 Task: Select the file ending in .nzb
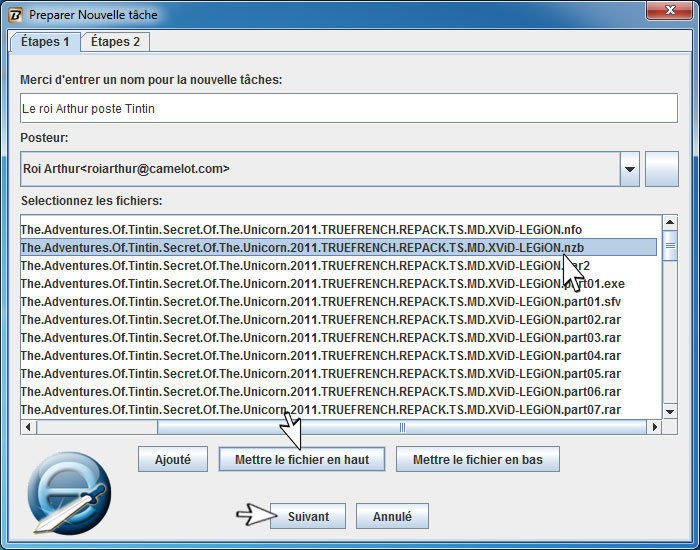[338, 247]
